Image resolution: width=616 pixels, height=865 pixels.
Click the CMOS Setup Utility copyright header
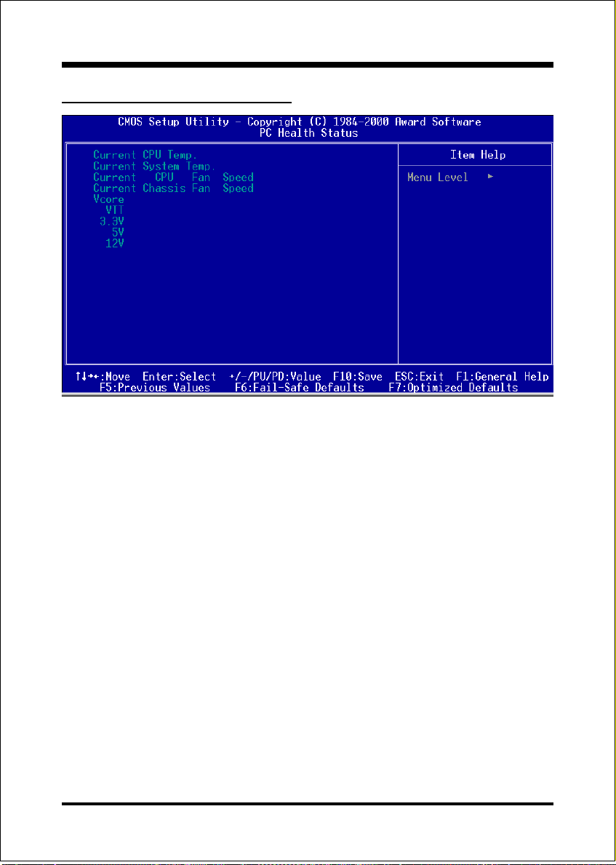tap(300, 122)
